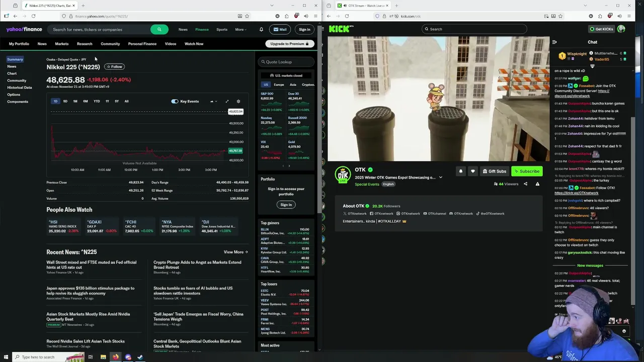
Task: Select the 1M chart range
Action: (75, 101)
